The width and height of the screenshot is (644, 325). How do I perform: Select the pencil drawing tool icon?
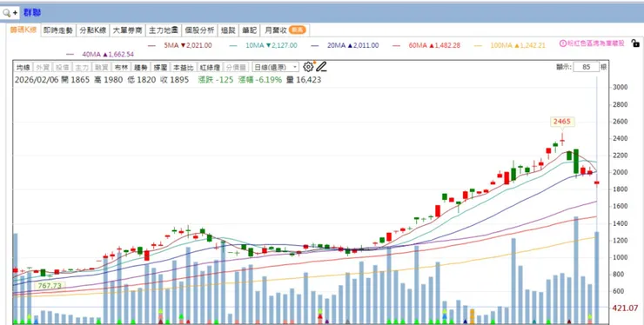pos(321,67)
